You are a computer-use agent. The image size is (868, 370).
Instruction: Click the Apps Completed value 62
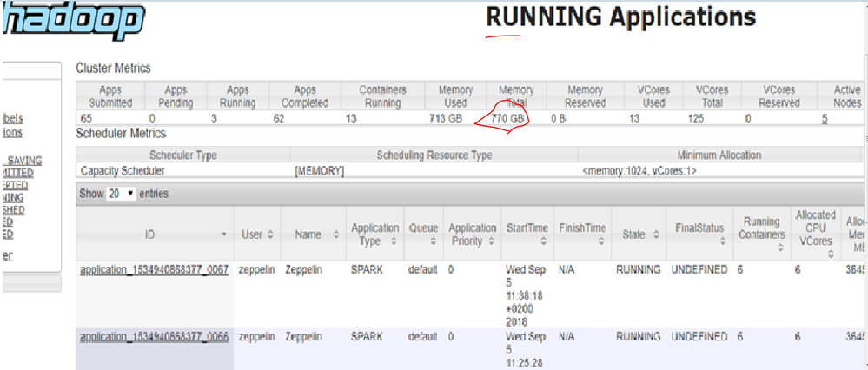[278, 118]
